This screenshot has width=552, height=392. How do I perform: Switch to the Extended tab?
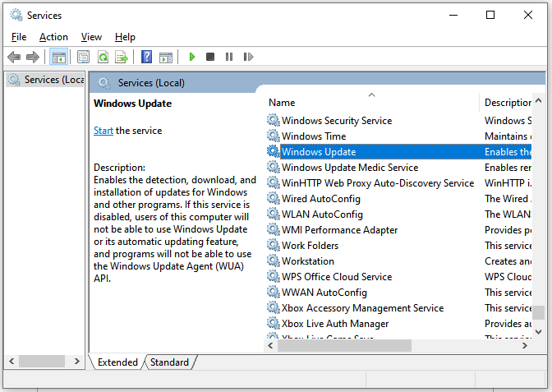117,362
